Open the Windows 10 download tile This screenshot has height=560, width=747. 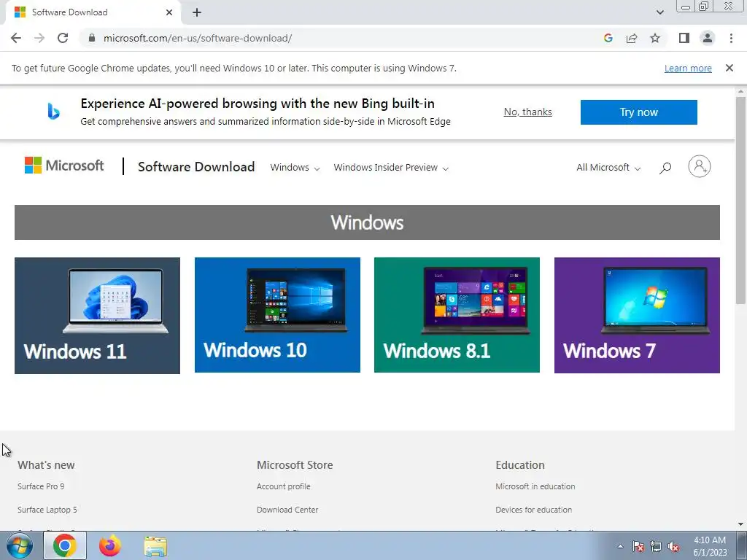point(277,315)
